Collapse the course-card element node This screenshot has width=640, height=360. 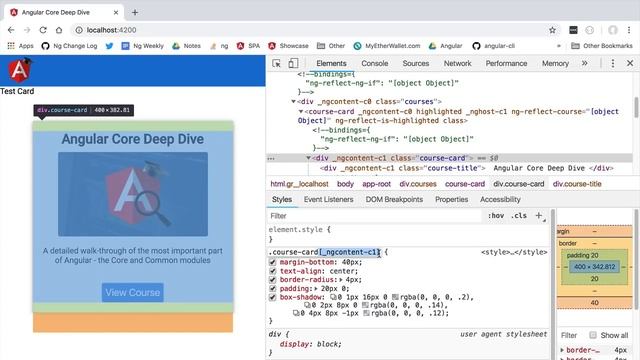click(301, 111)
